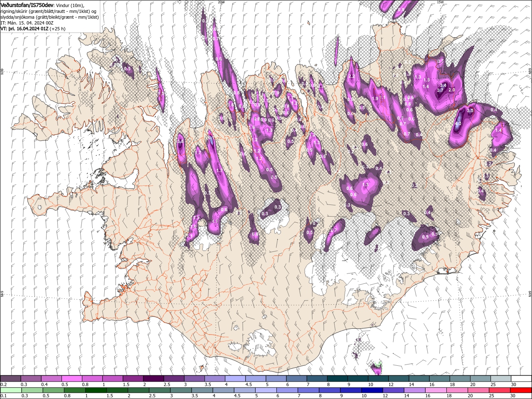The height and width of the screenshot is (399, 532).
Task: Select the bright red above-30 lower legend swatch
Action: coord(520,390)
